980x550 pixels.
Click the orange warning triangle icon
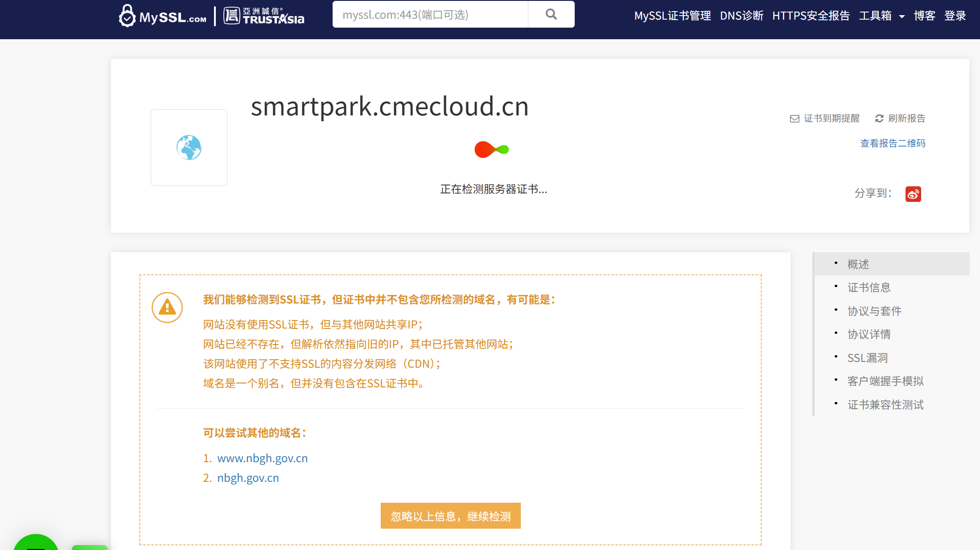[x=167, y=308]
